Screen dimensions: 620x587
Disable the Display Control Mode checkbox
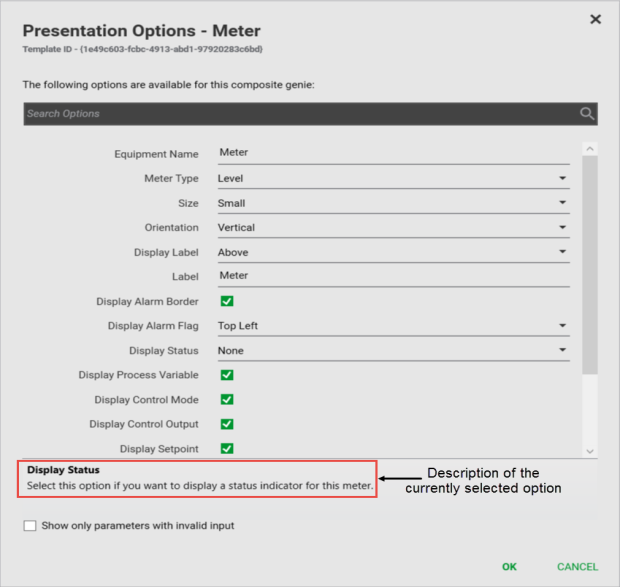pyautogui.click(x=227, y=400)
